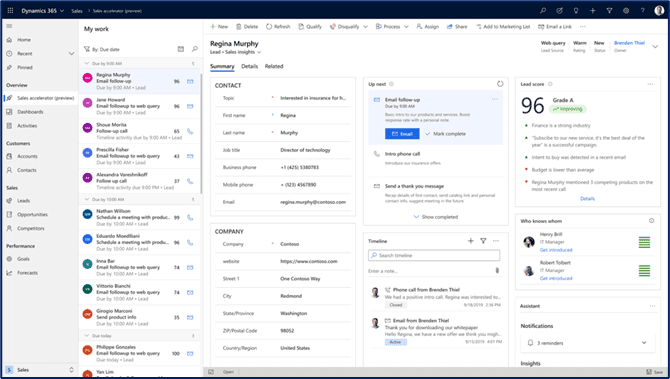The image size is (670, 379).
Task: Filter the timeline entries
Action: tap(483, 241)
